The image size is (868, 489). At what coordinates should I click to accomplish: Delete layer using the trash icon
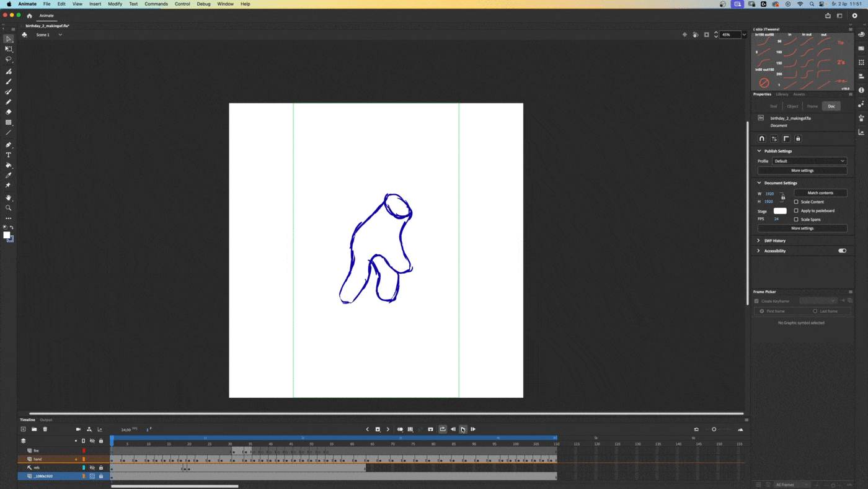(x=45, y=429)
